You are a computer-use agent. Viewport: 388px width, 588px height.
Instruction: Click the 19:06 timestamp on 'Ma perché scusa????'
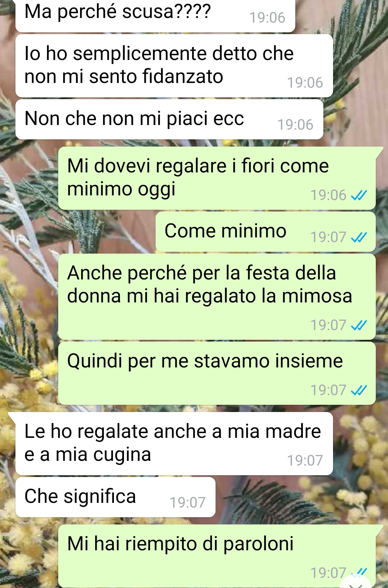click(x=267, y=18)
